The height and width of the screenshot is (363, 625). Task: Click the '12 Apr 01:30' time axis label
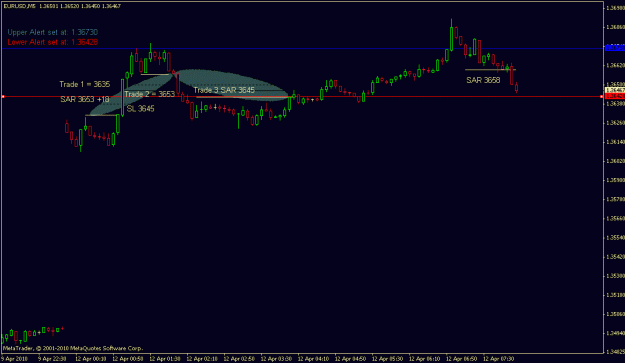pos(165,359)
